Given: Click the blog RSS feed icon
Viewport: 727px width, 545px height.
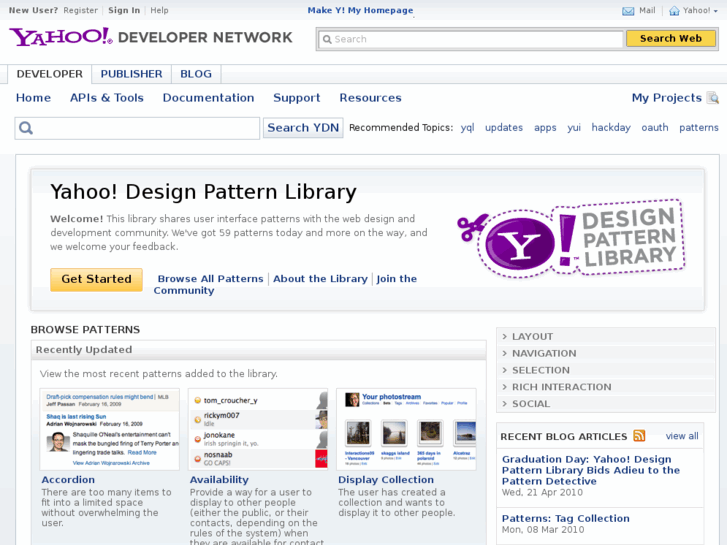Looking at the screenshot, I should 639,436.
